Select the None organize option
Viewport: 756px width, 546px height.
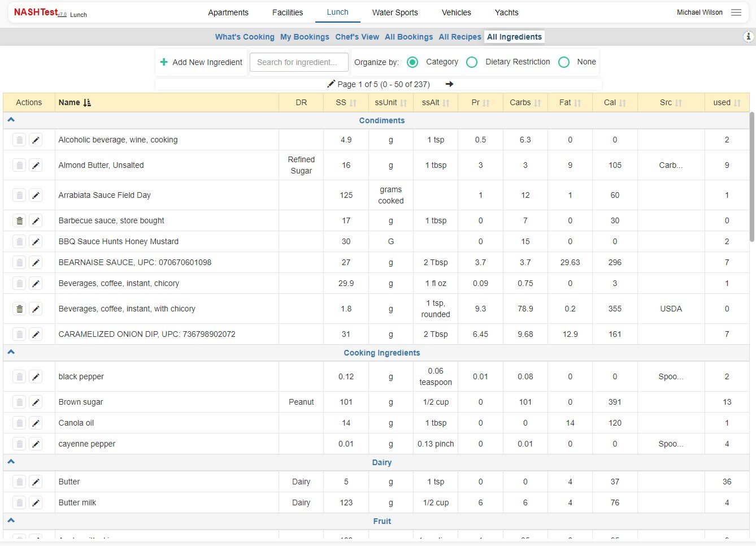[x=564, y=62]
